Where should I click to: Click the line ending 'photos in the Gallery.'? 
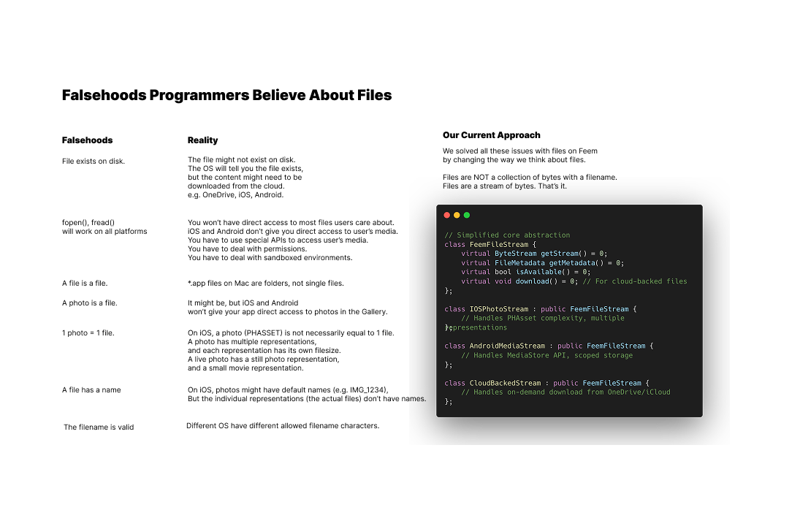(287, 312)
